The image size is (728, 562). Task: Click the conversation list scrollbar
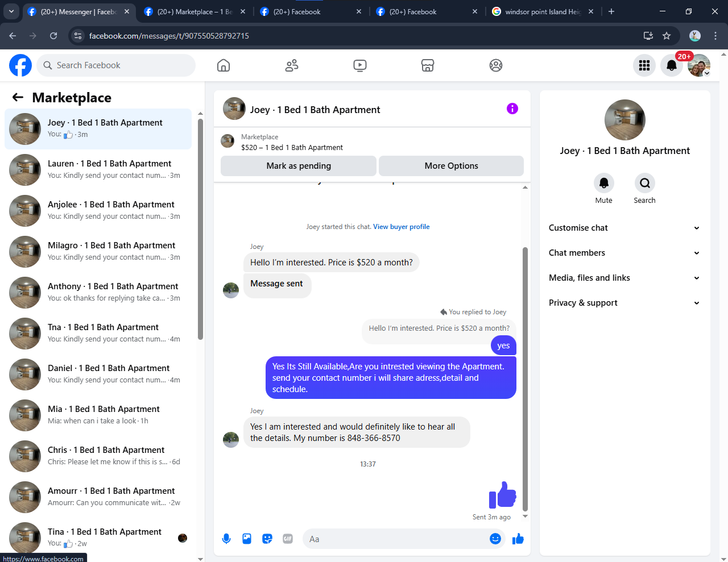point(200,229)
